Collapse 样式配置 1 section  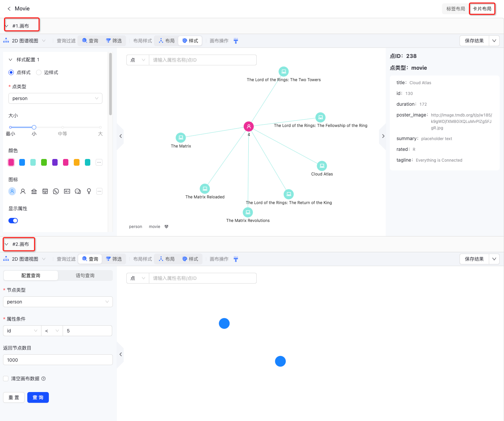pos(10,60)
